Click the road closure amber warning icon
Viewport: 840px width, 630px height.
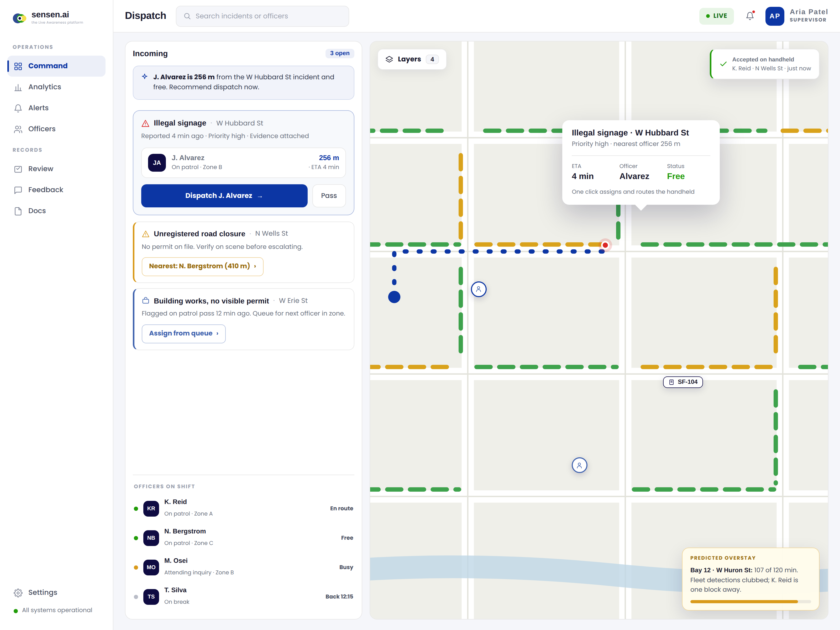(x=145, y=234)
